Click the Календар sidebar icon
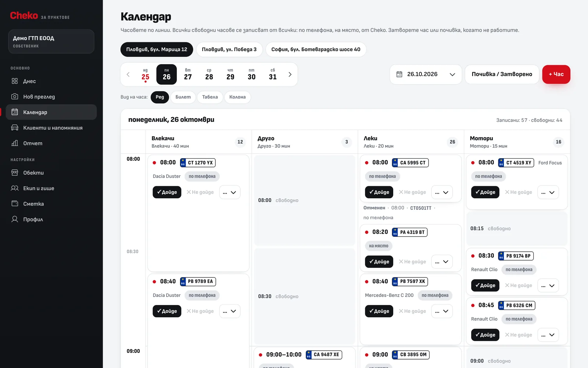 [x=15, y=112]
